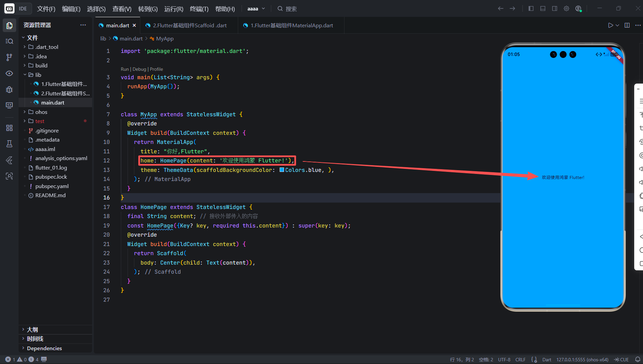Click 行 16, 列 2 cursor position
Viewport: 643px width, 364px height.
click(462, 360)
